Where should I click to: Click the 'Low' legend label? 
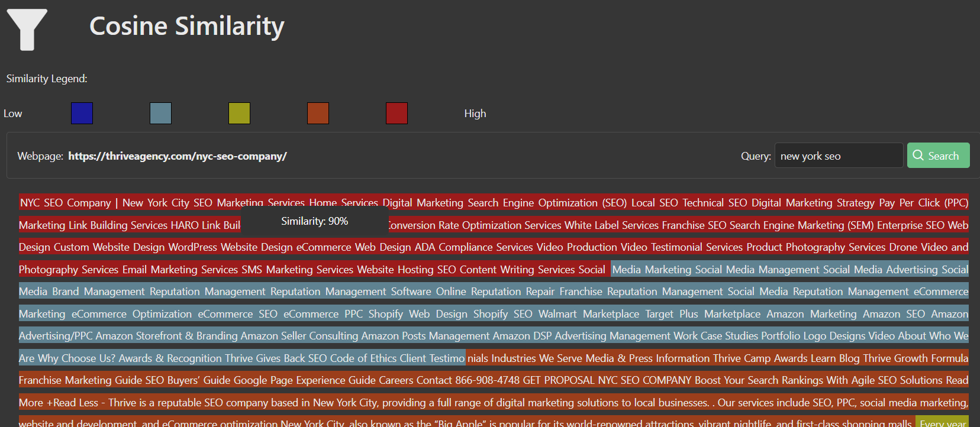click(13, 114)
